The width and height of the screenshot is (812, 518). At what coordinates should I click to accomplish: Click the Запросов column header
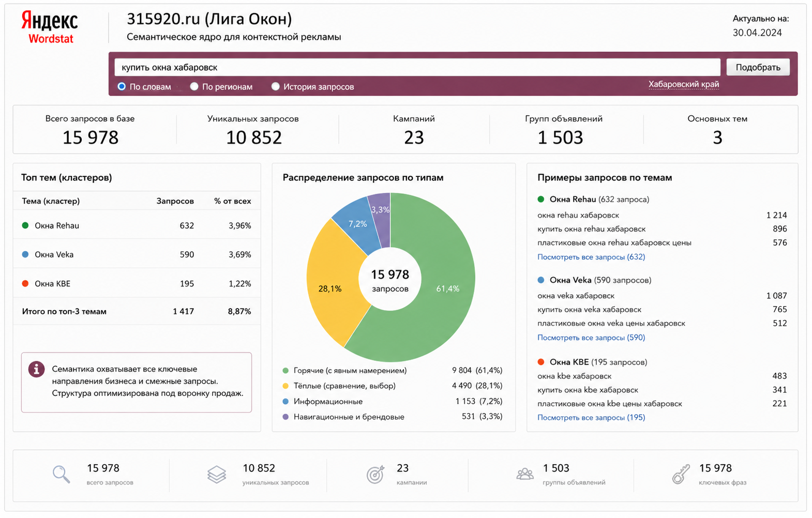(175, 201)
